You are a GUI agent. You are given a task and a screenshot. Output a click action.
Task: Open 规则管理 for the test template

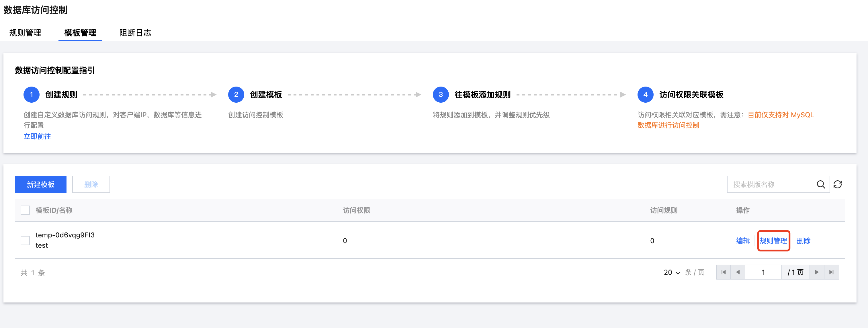point(773,241)
